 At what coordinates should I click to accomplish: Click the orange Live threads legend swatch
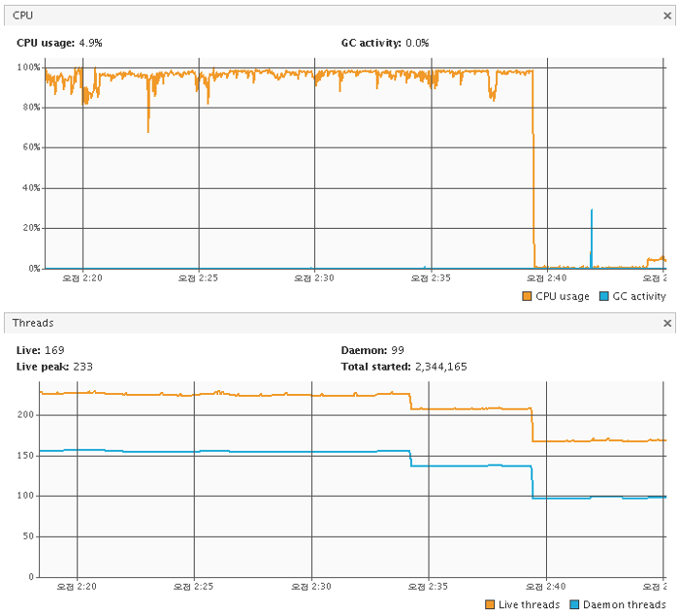488,604
